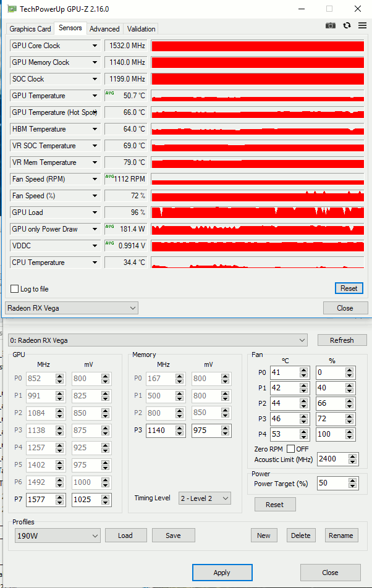The height and width of the screenshot is (588, 372).
Task: Adjust the GPU P7 mV stepper arrows
Action: tap(106, 500)
